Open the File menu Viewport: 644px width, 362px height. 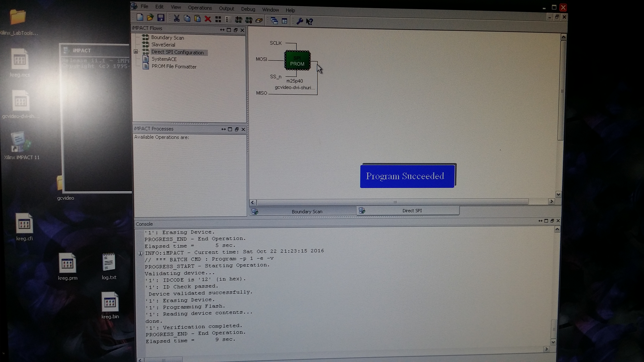pos(144,7)
